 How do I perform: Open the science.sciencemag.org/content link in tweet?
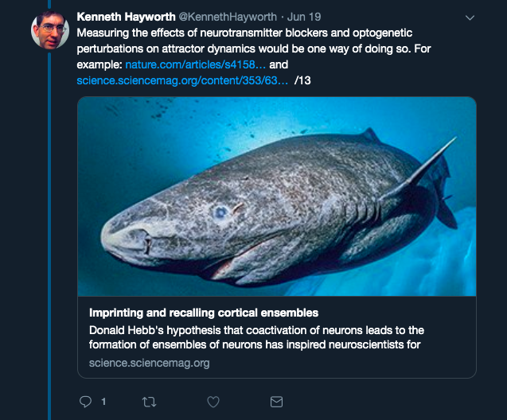coord(182,80)
